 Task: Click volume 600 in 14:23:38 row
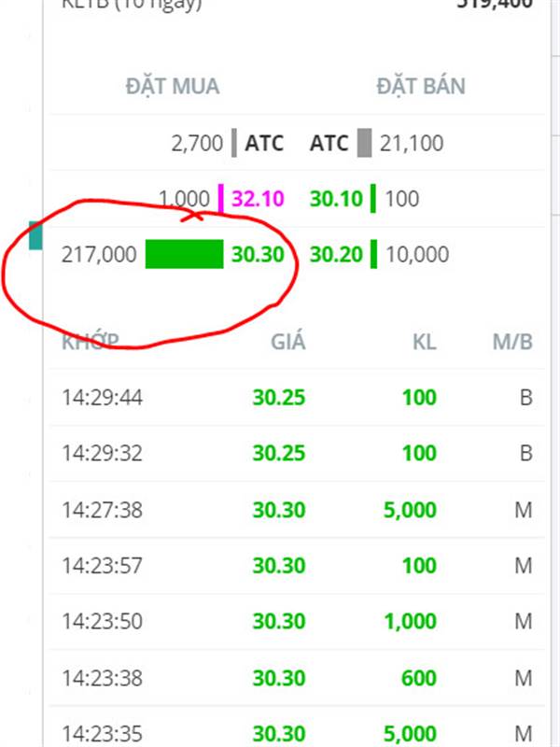tap(419, 678)
